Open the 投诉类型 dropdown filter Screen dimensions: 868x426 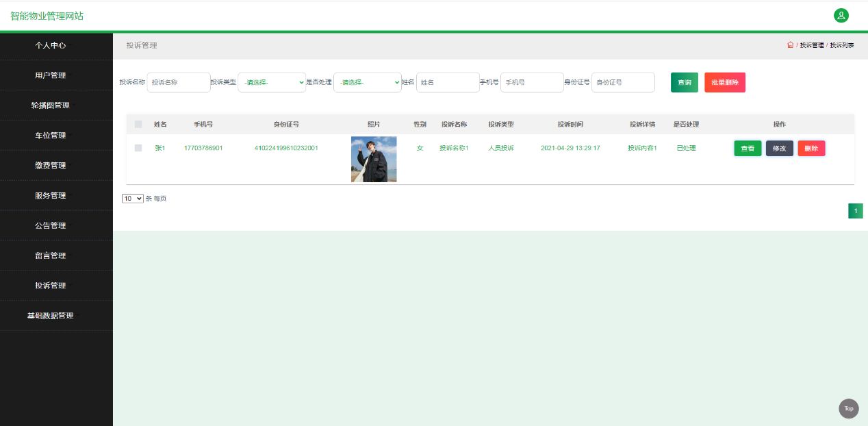pos(272,82)
